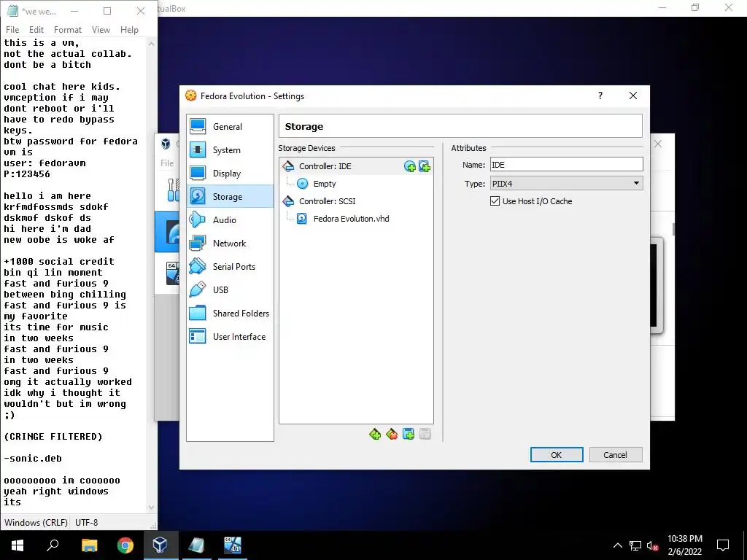The height and width of the screenshot is (560, 747).
Task: Close the Fedora Evolution Settings dialog
Action: tap(633, 96)
